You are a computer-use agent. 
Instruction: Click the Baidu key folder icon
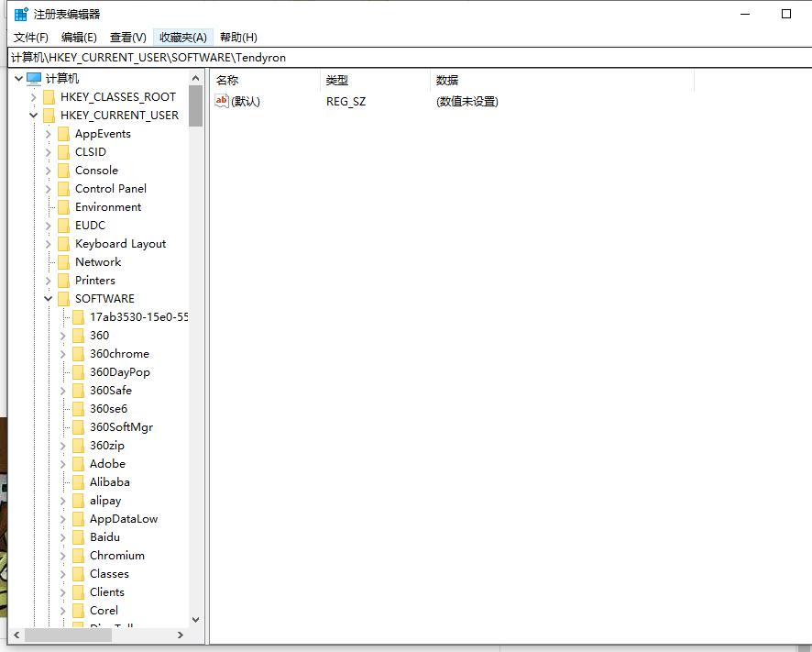tap(78, 537)
